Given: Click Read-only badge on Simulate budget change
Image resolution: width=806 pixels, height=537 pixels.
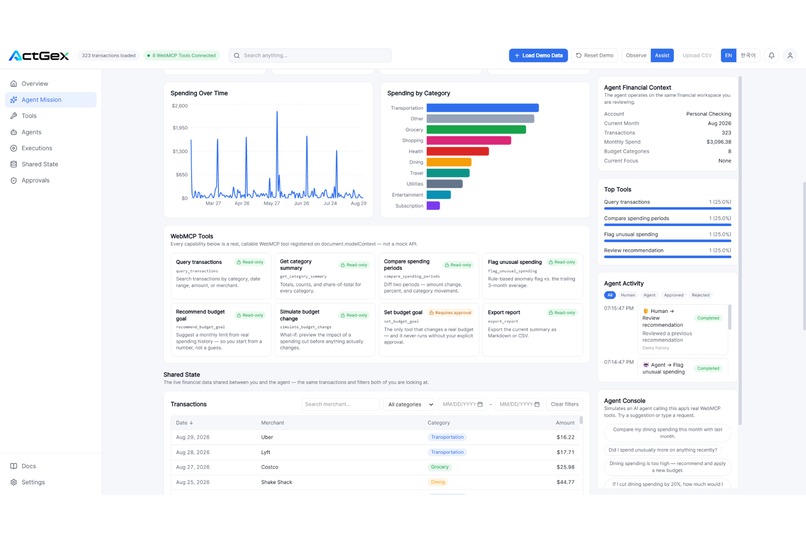Looking at the screenshot, I should (354, 316).
